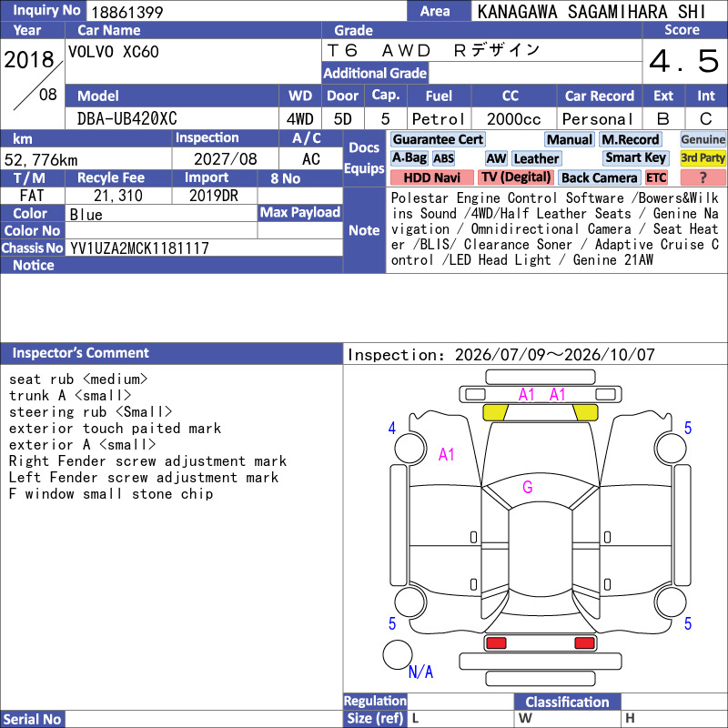This screenshot has height=728, width=728.
Task: Click the M.Record document badge
Action: [x=630, y=140]
